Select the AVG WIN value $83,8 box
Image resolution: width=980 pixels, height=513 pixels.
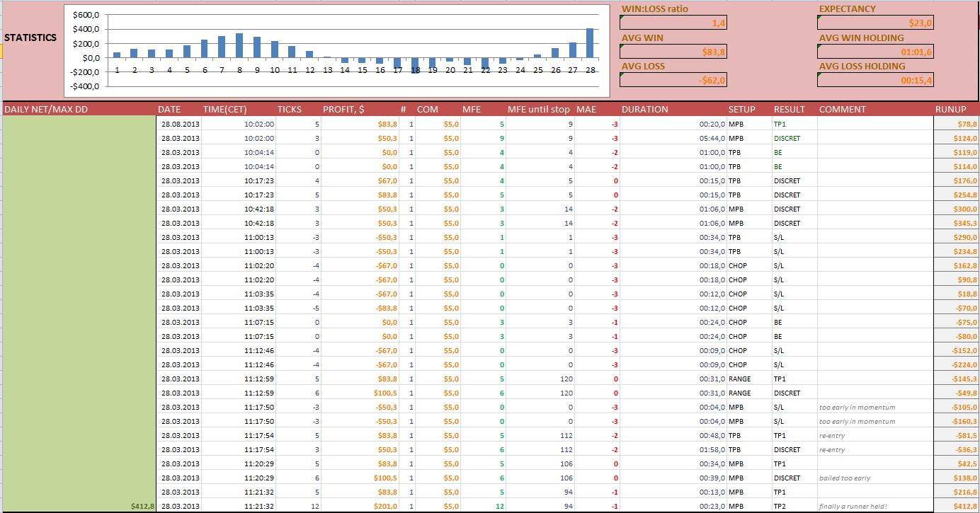coord(673,52)
